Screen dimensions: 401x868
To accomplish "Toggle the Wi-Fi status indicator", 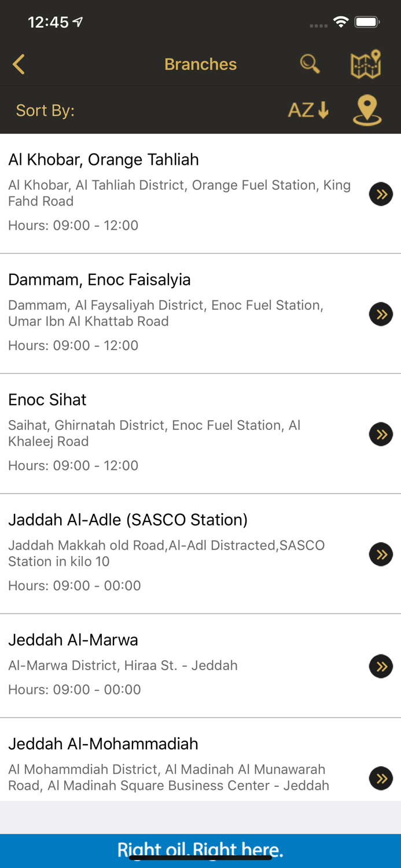I will pyautogui.click(x=340, y=21).
